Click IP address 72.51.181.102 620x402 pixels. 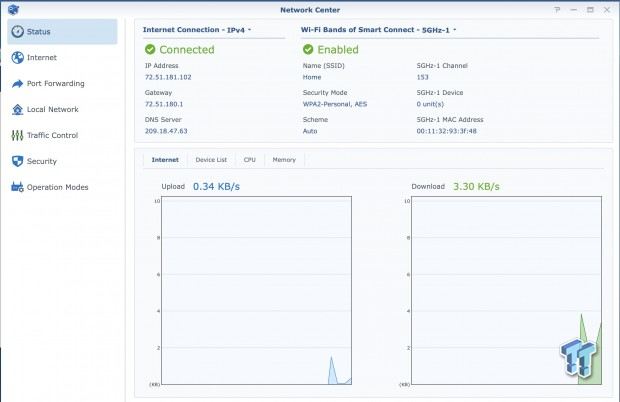168,77
